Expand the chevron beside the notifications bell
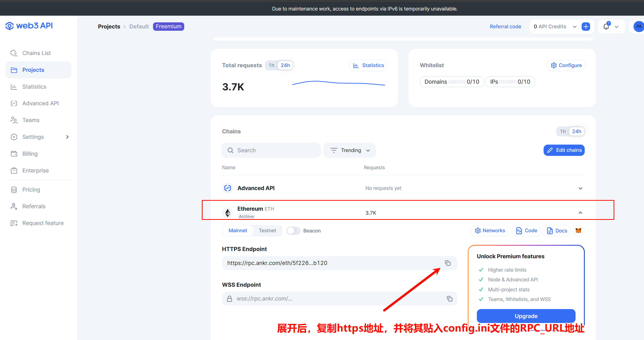644x340 pixels. click(x=617, y=27)
